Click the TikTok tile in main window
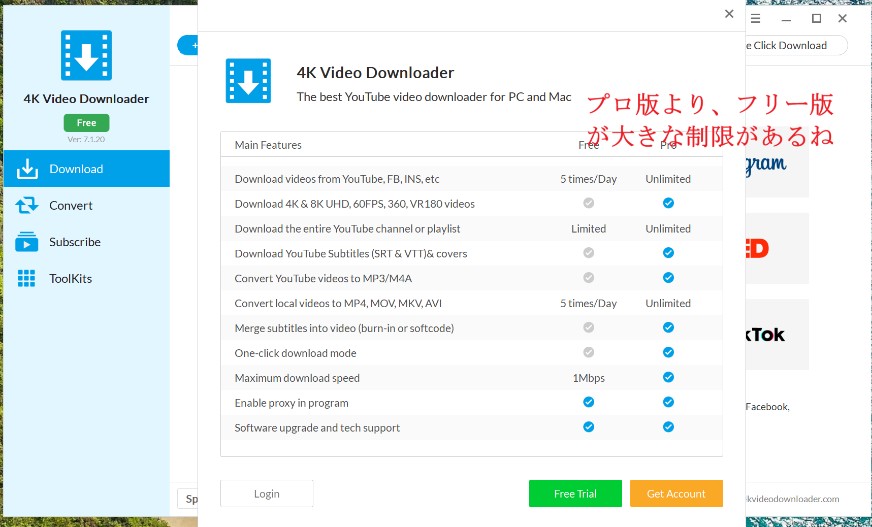The image size is (872, 527). 777,334
